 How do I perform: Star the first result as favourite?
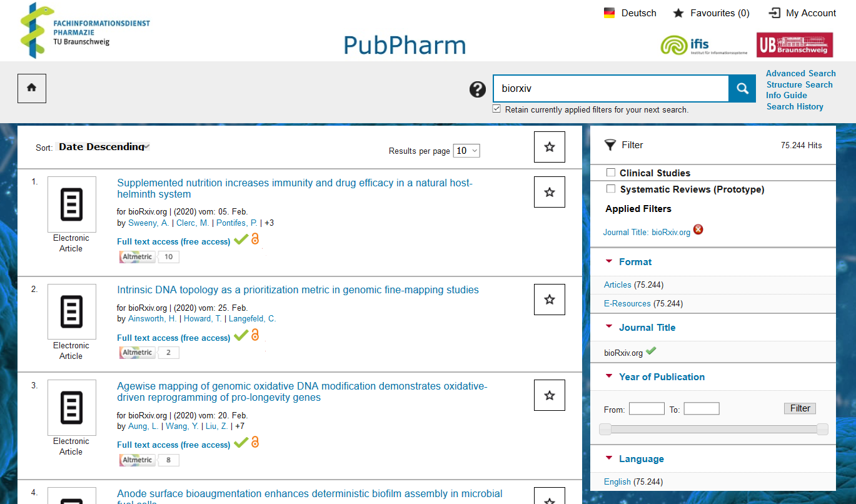(550, 192)
